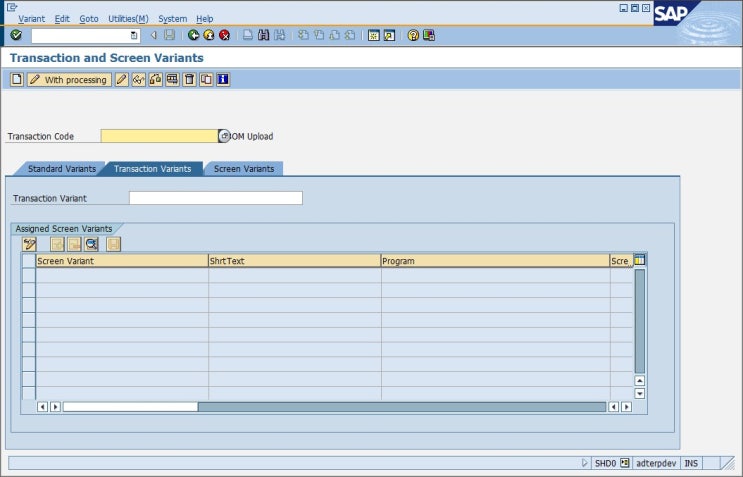The height and width of the screenshot is (477, 743).
Task: Switch to the Screen Variants tab
Action: (x=244, y=168)
